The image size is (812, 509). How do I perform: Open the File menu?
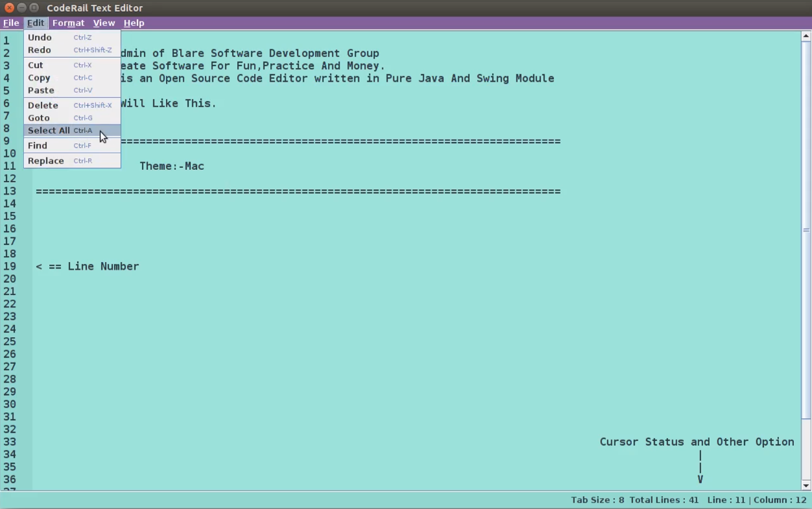click(x=11, y=23)
